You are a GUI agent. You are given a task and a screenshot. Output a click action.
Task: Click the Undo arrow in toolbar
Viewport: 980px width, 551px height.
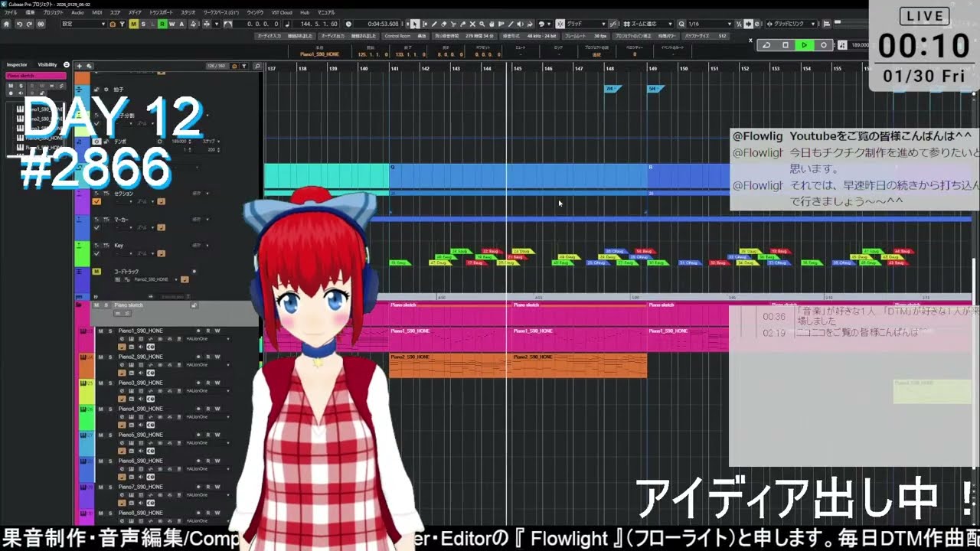point(19,24)
